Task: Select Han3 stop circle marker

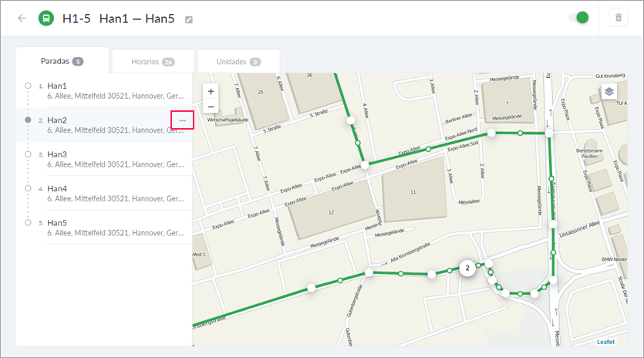Action: click(28, 154)
